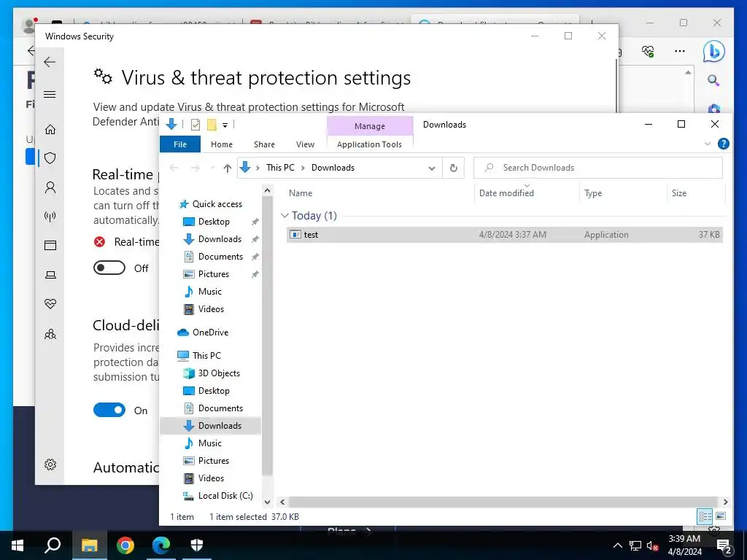The width and height of the screenshot is (747, 560).
Task: Collapse the Today (1) group
Action: point(285,216)
